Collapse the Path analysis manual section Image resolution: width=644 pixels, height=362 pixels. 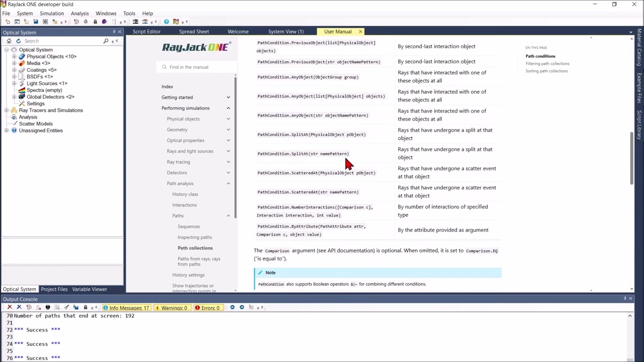point(228,184)
